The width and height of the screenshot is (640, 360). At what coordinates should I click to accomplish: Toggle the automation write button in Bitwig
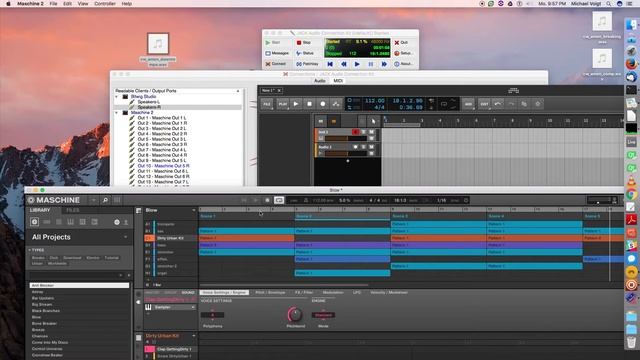[x=336, y=104]
